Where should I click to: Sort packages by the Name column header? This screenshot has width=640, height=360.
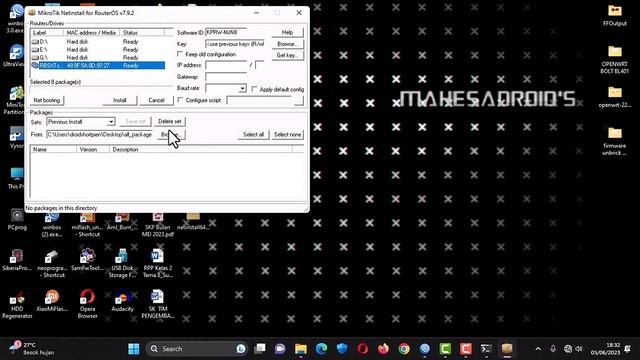click(x=53, y=149)
